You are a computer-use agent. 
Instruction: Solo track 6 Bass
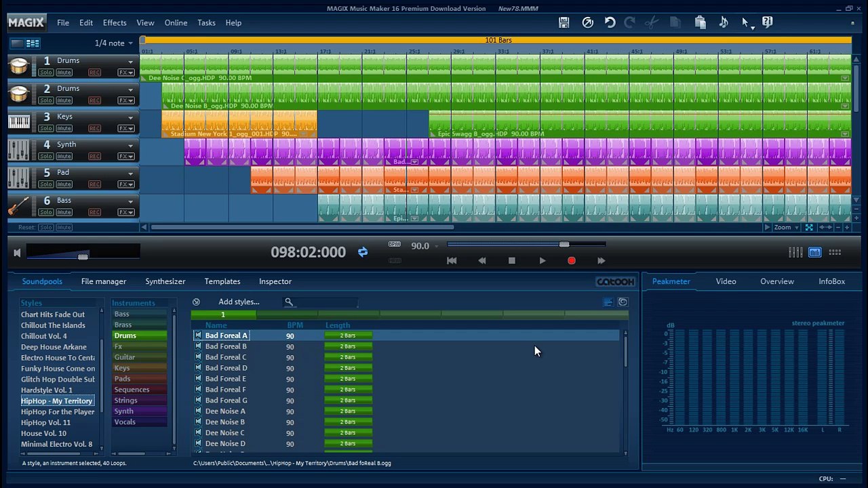46,212
